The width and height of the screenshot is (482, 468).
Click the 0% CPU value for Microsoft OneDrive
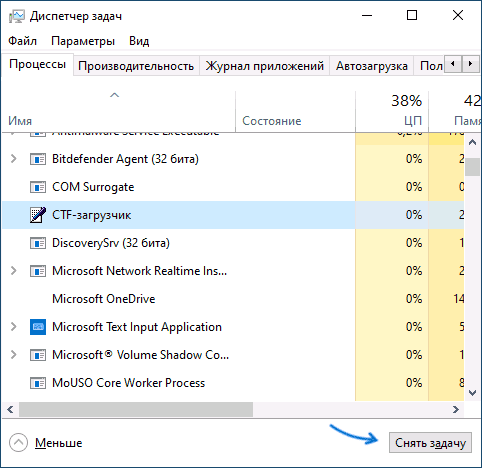pyautogui.click(x=414, y=299)
